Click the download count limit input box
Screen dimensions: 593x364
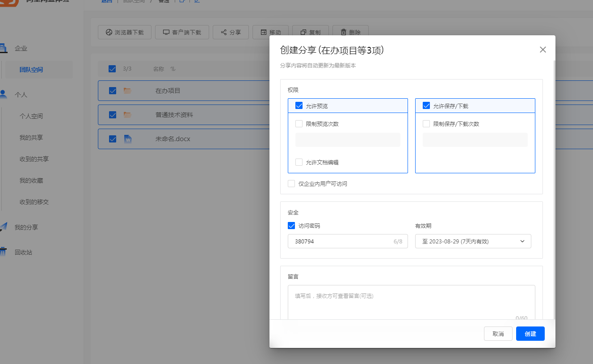(475, 140)
